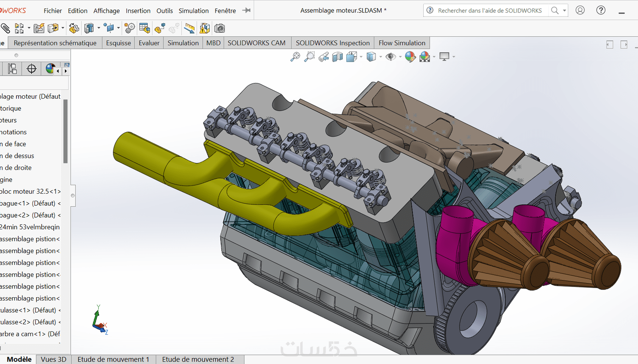The width and height of the screenshot is (638, 364).
Task: Select the Measure ruler tool
Action: coord(189,28)
